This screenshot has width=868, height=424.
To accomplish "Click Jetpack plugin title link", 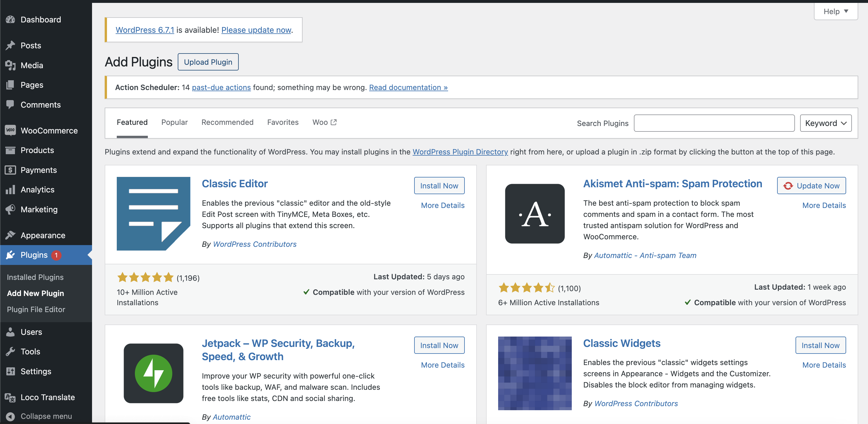I will click(278, 350).
